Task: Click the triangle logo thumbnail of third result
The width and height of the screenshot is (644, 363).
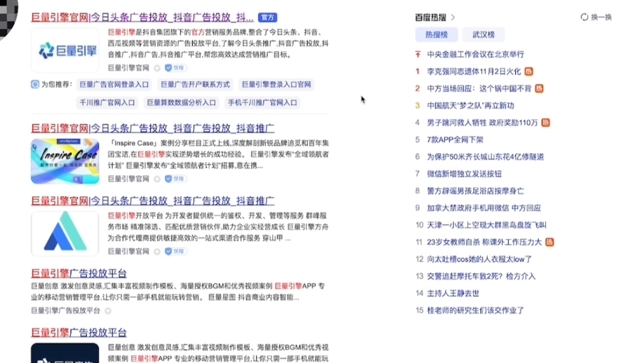Action: point(65,233)
